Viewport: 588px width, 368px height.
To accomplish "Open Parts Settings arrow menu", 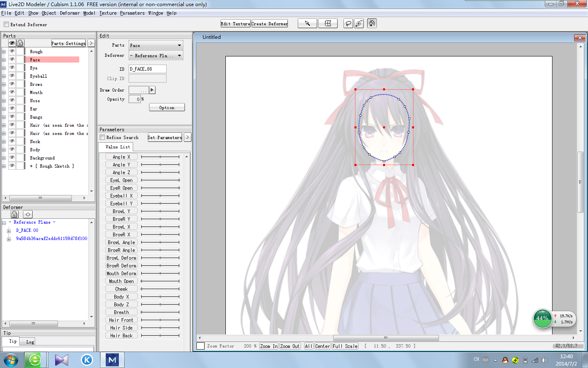I will tap(91, 43).
